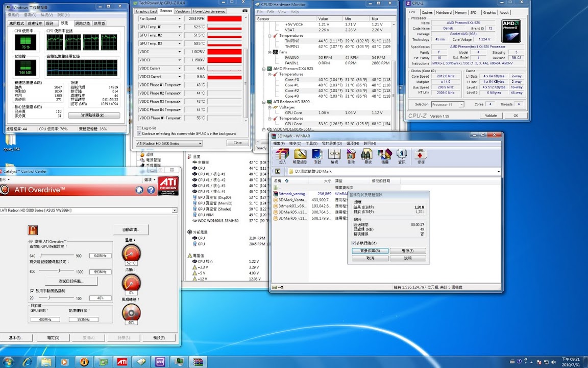588x368 pixels.
Task: Open GPU-Z Fan Speed sensor dropdown arrow
Action: 180,18
